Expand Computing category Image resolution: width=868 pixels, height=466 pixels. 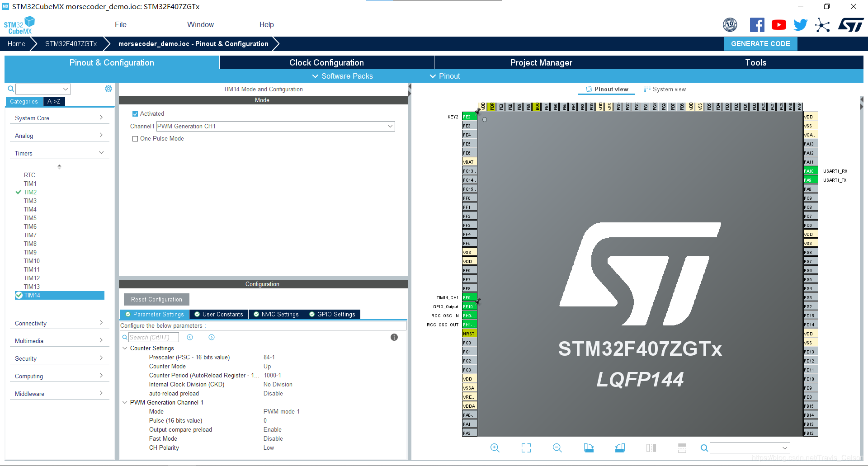tap(59, 376)
